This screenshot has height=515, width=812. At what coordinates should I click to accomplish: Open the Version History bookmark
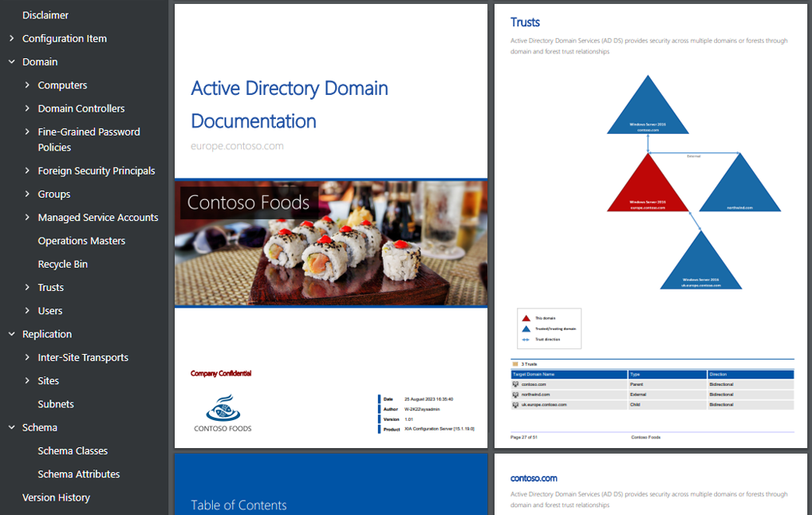56,497
